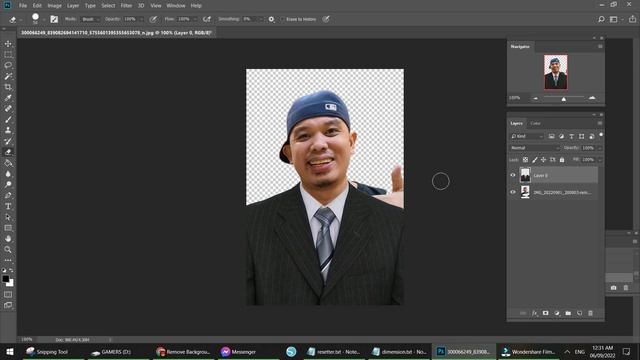Toggle pressure for opacity
This screenshot has width=640, height=360.
click(x=153, y=19)
